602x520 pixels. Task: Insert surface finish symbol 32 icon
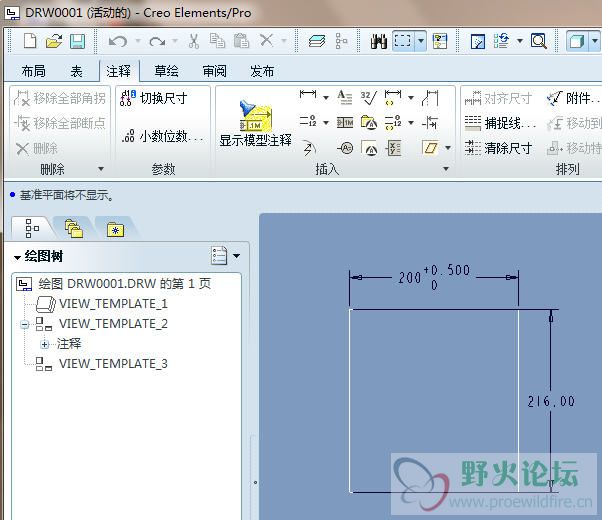[369, 98]
